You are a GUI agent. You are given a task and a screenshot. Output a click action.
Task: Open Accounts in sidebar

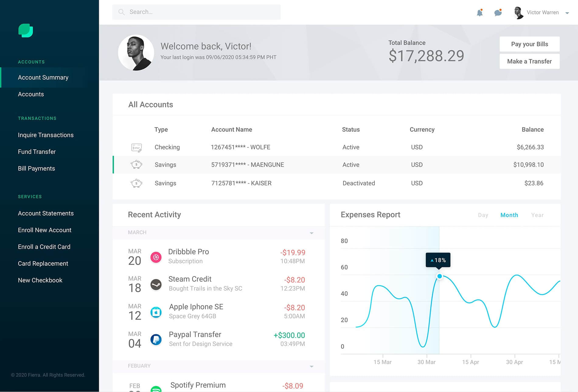pos(31,94)
